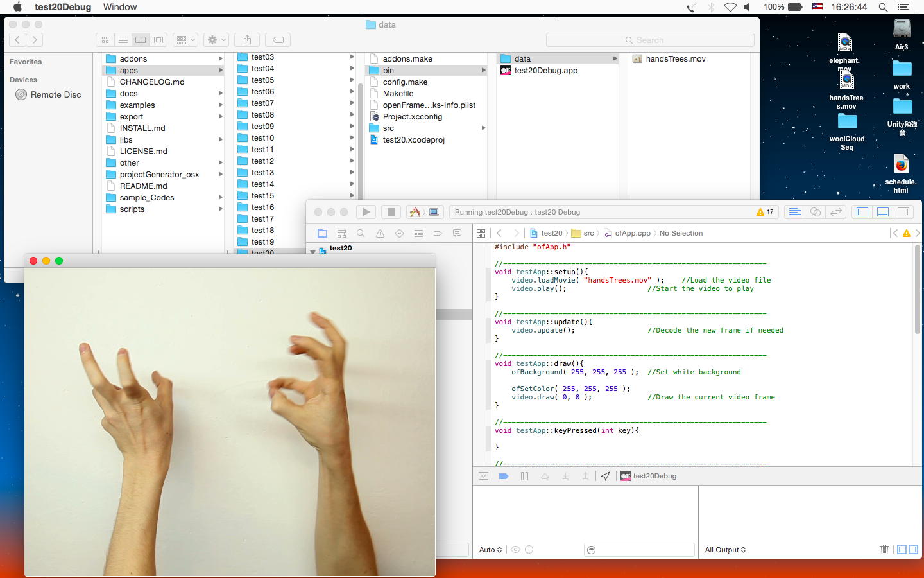Click the print description info icon
The width and height of the screenshot is (924, 578).
529,550
